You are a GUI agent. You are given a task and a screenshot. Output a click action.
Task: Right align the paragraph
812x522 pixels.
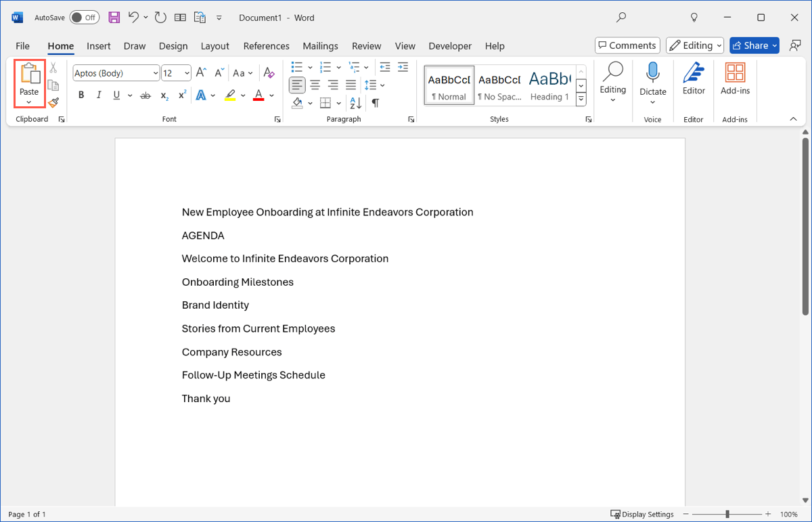click(x=333, y=85)
